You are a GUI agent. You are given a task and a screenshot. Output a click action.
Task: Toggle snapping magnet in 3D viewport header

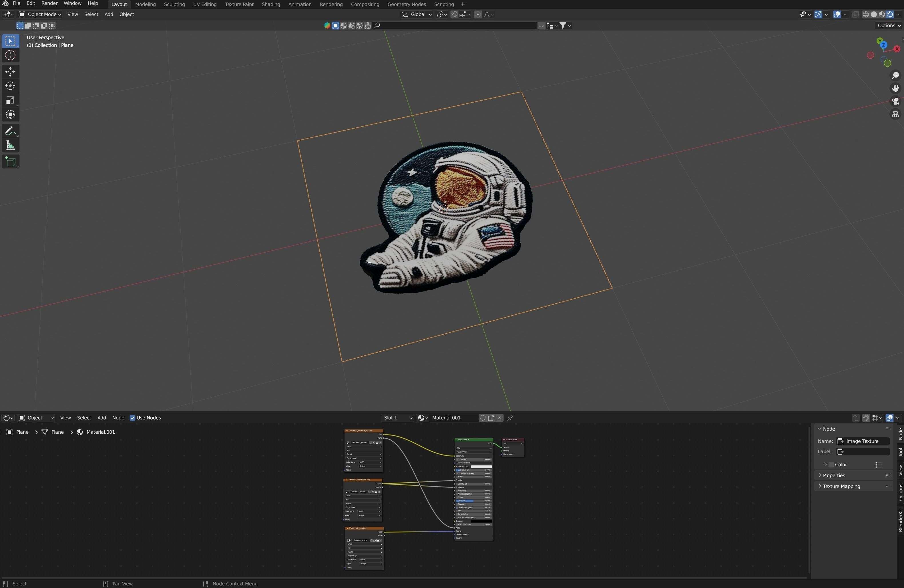pyautogui.click(x=454, y=14)
